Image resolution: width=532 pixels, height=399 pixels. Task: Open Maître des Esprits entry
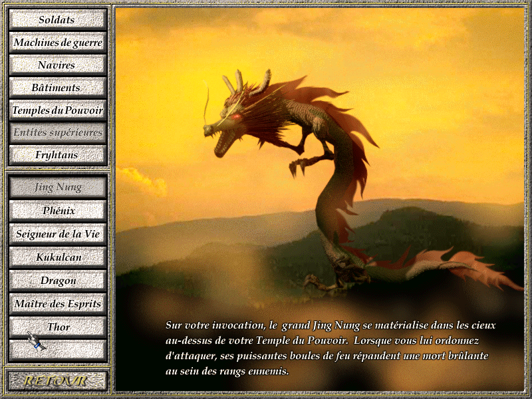click(x=58, y=304)
